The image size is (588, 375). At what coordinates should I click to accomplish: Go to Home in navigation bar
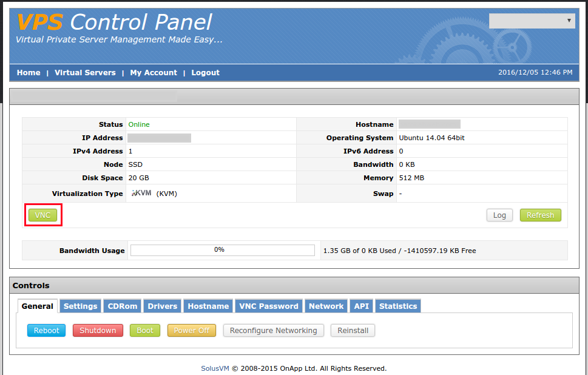click(x=29, y=72)
